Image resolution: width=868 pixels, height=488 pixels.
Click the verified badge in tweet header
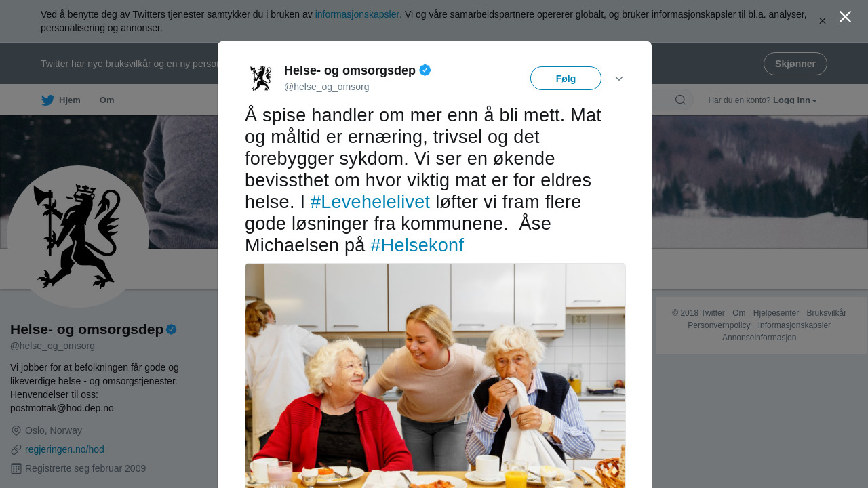pyautogui.click(x=425, y=70)
